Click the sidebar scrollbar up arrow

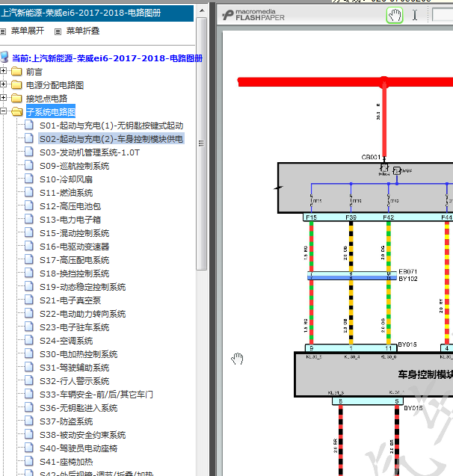coord(202,10)
